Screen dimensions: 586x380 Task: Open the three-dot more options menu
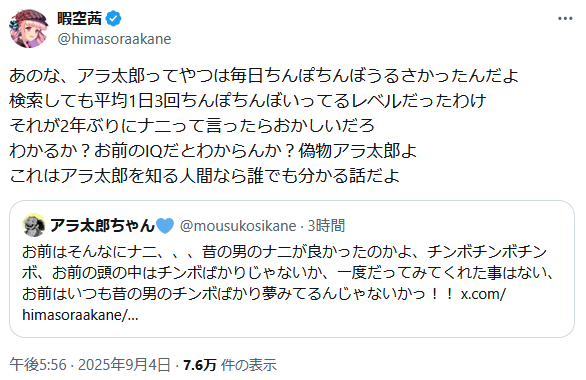point(565,19)
